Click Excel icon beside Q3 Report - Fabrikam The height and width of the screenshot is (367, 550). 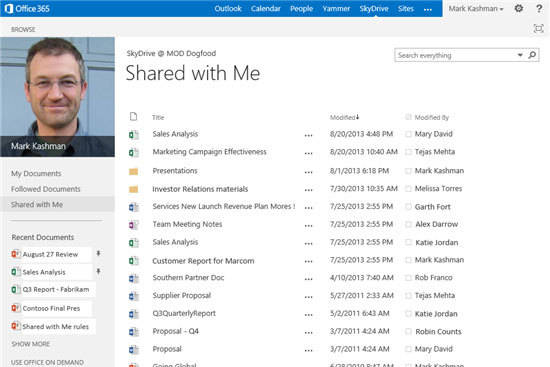pos(15,289)
